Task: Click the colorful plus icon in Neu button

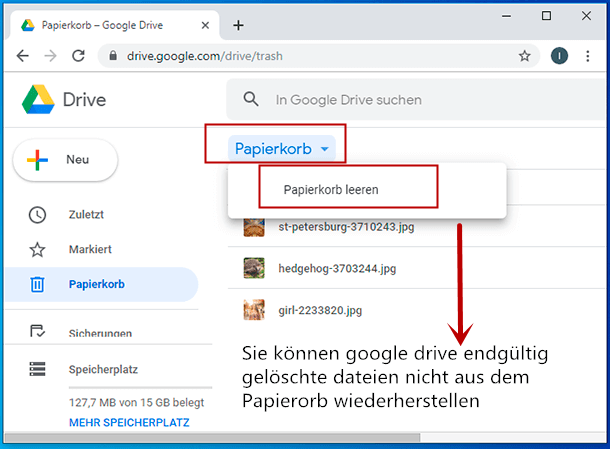Action: click(x=37, y=160)
